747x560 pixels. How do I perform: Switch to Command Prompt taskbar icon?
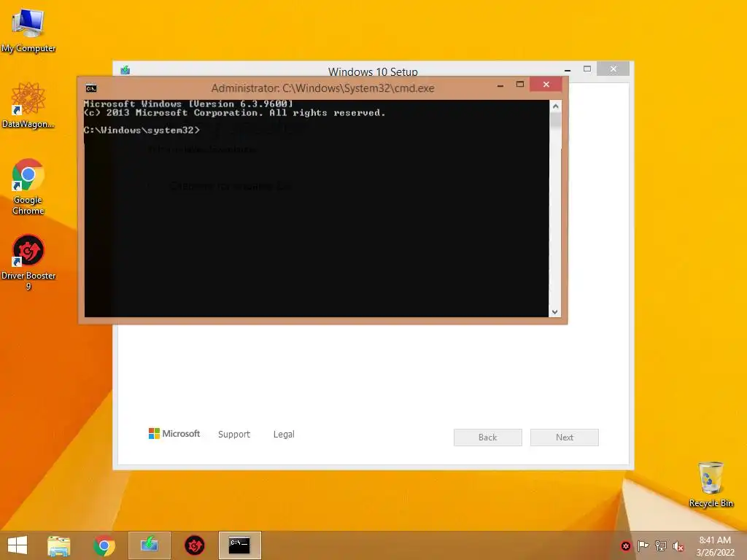239,545
